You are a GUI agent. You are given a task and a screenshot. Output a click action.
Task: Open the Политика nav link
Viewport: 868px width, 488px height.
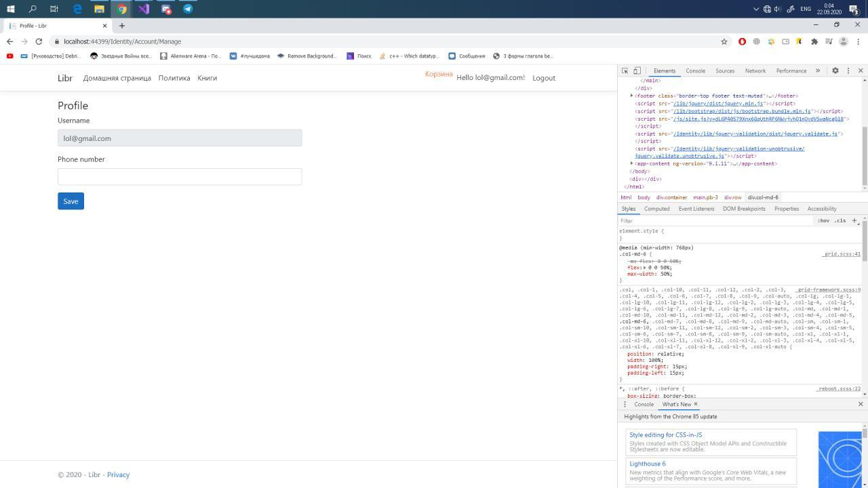point(174,78)
